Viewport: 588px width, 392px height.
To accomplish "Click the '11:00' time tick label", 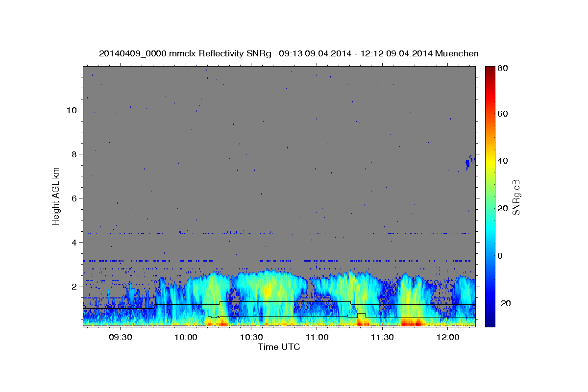I will 317,338.
